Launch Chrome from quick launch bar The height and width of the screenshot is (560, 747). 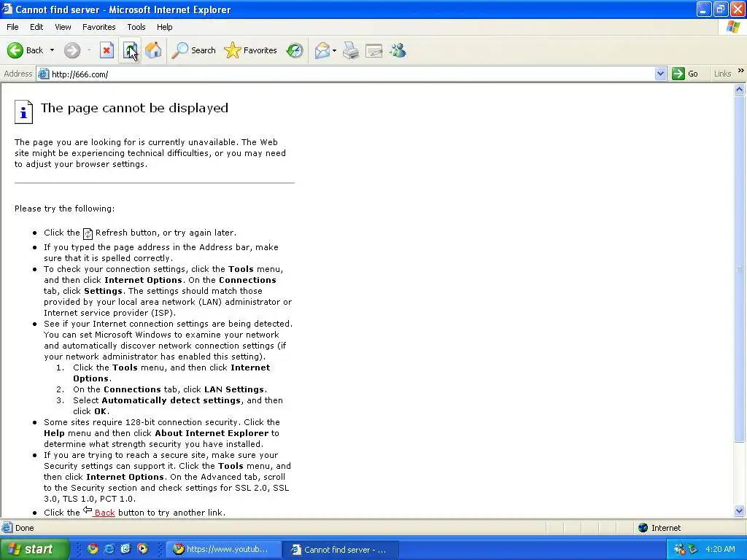tap(93, 549)
